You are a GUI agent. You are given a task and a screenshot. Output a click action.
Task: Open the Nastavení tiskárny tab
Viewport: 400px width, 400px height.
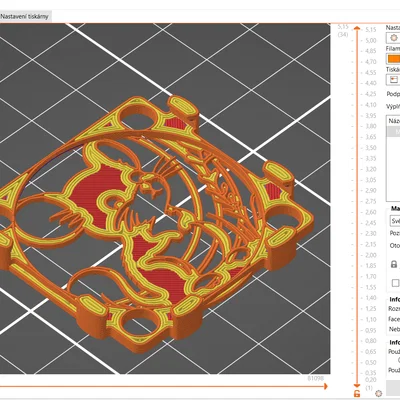(25, 16)
